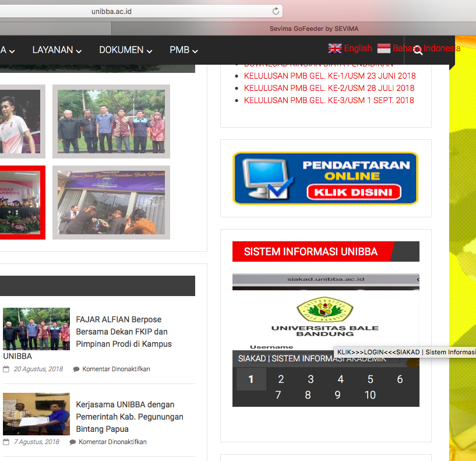Screen dimensions: 476x461
Task: Go to slide 1 in the SIAKAD slider
Action: pyautogui.click(x=251, y=379)
